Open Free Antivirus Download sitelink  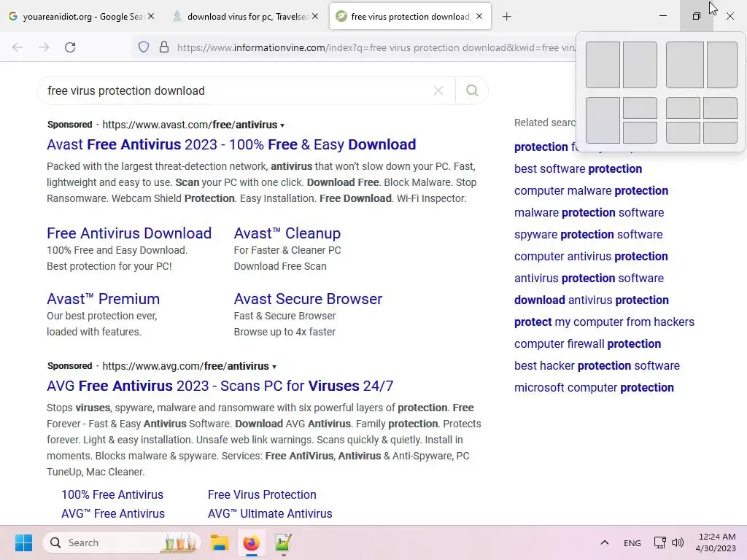tap(129, 233)
